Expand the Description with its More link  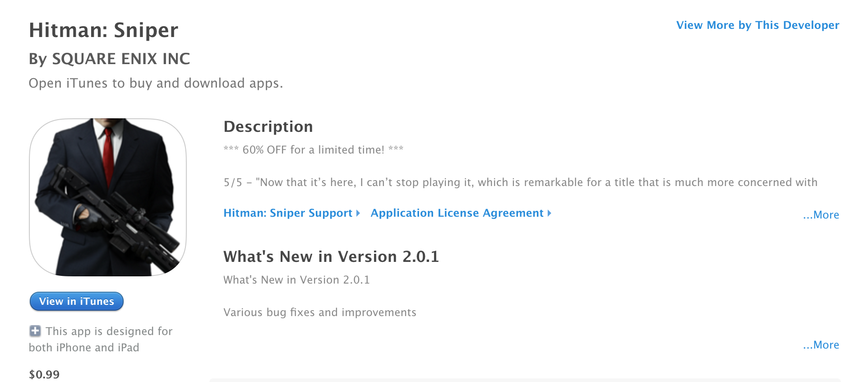pyautogui.click(x=821, y=215)
